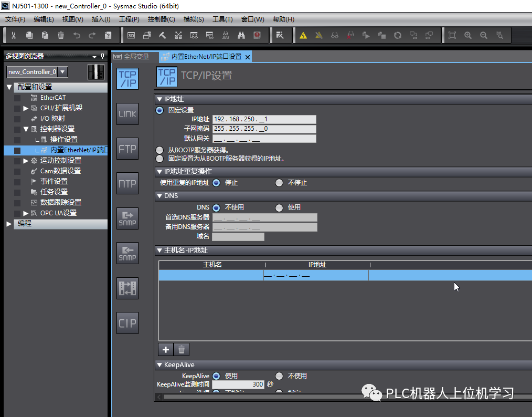Select Do not stop (不停止) for duplicate IP
Viewport: 532px width, 417px height.
tap(279, 183)
